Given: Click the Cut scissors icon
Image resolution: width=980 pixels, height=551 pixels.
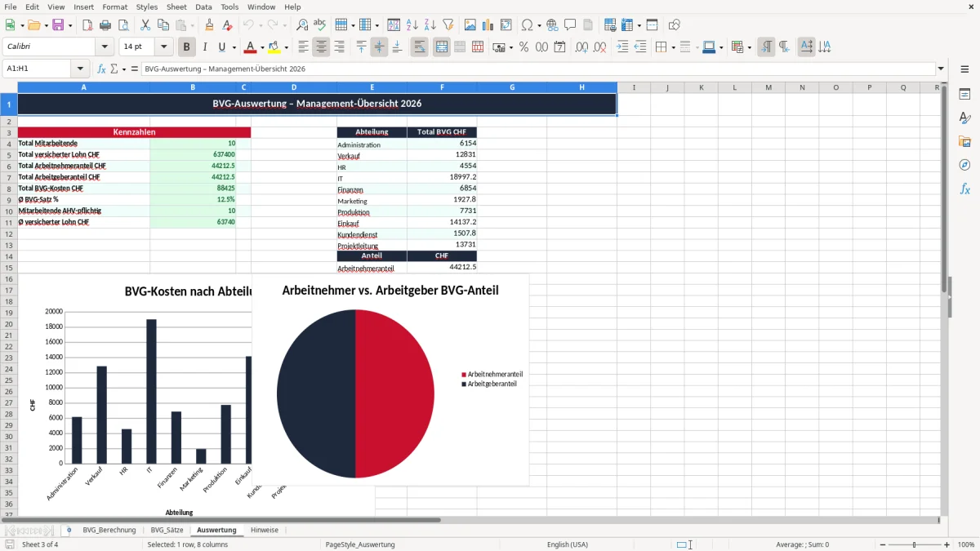Looking at the screenshot, I should [x=145, y=25].
